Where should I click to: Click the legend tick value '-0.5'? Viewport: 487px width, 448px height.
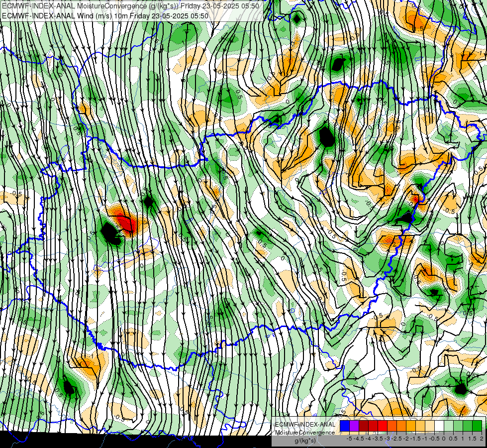click(434, 439)
